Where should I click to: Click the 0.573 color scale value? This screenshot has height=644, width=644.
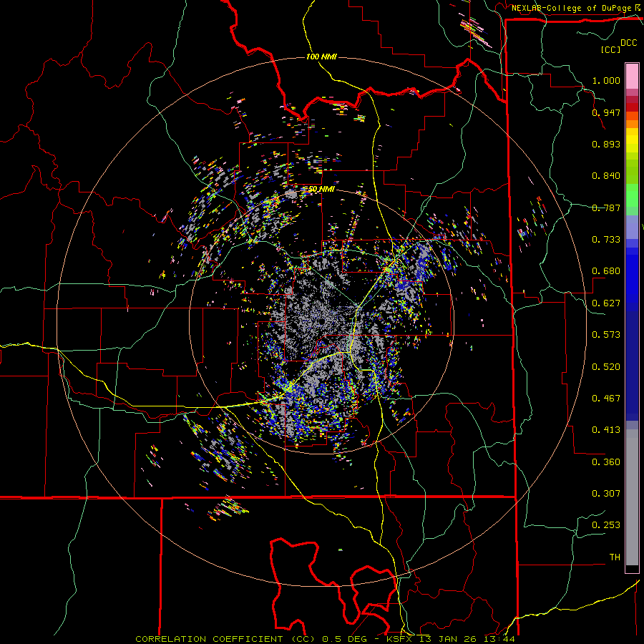click(x=606, y=334)
